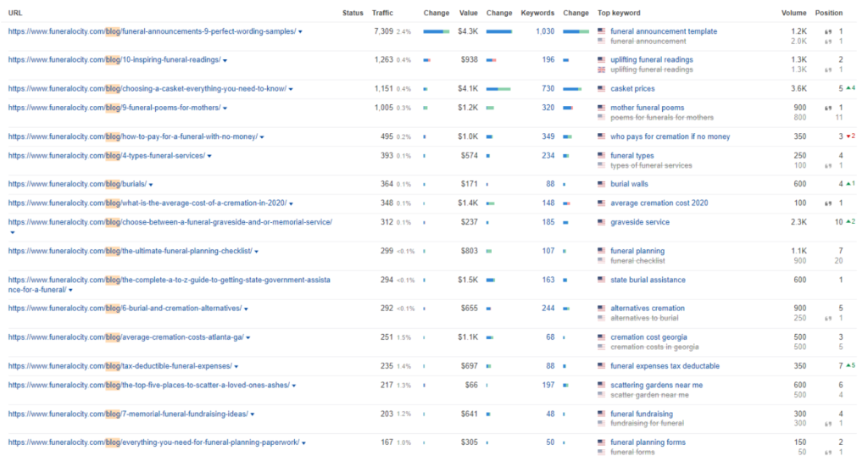Viewport: 868px width, 467px height.
Task: Click the snippet icon on 'types of funeral services' line
Action: pyautogui.click(x=828, y=166)
